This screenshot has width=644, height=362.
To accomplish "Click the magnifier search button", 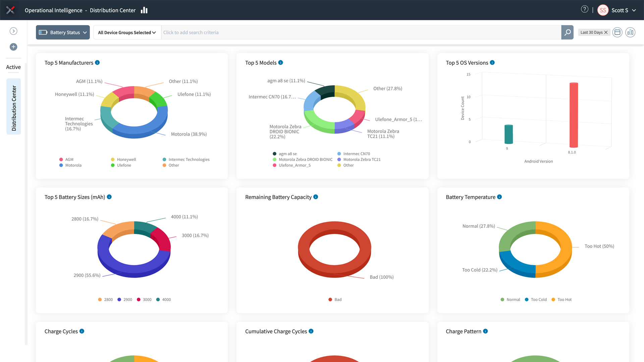I will [x=567, y=33].
